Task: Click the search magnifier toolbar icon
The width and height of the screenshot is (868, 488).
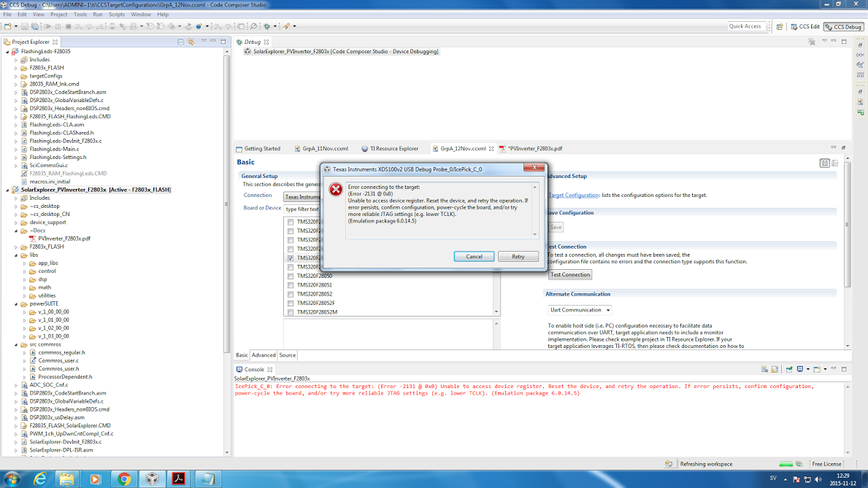Action: (253, 26)
